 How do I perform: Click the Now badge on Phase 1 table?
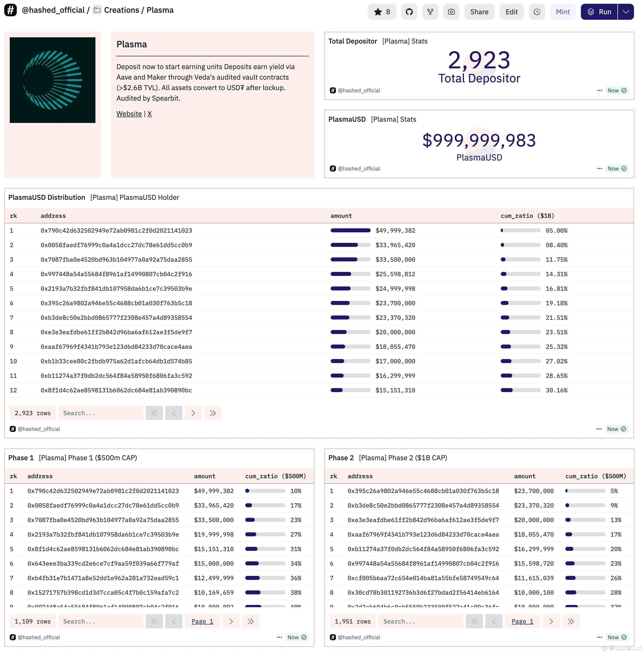pyautogui.click(x=297, y=637)
